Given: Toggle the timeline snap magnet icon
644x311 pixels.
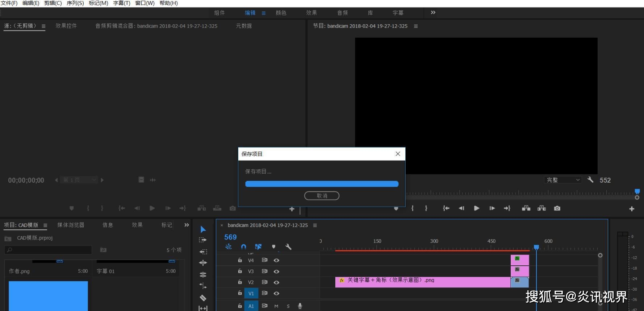Looking at the screenshot, I should pos(243,247).
